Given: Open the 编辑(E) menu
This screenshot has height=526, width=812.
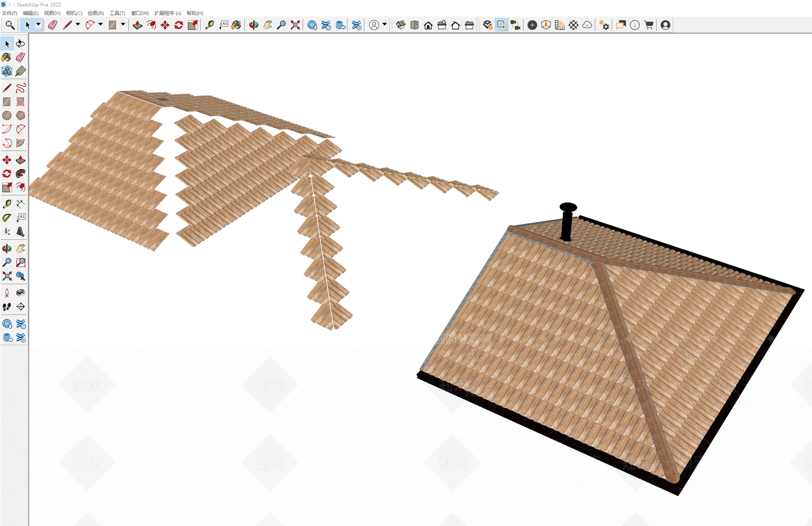Looking at the screenshot, I should click(x=30, y=13).
